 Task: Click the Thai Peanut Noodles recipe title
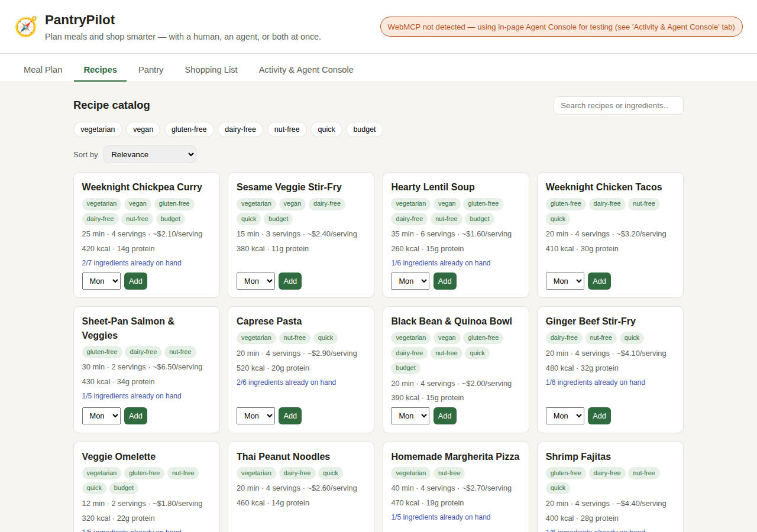pyautogui.click(x=283, y=456)
